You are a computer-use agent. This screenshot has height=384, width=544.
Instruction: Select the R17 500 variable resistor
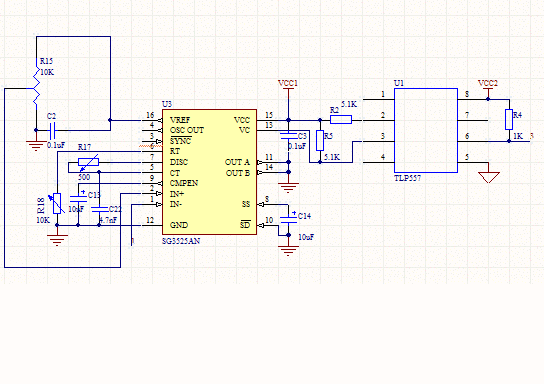[x=88, y=162]
